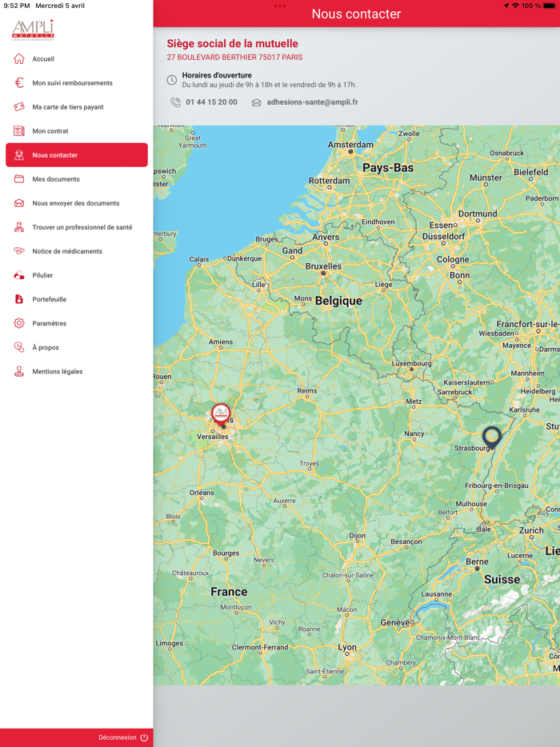Image resolution: width=560 pixels, height=747 pixels.
Task: Click the Nous contacter page title
Action: coord(357,14)
